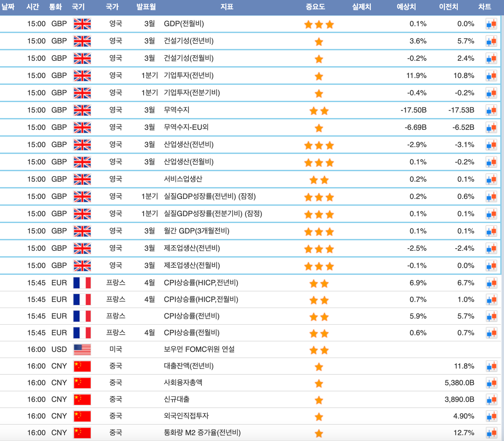The width and height of the screenshot is (504, 441).
Task: Open chart icon for GDP(전월비) row
Action: tap(491, 24)
